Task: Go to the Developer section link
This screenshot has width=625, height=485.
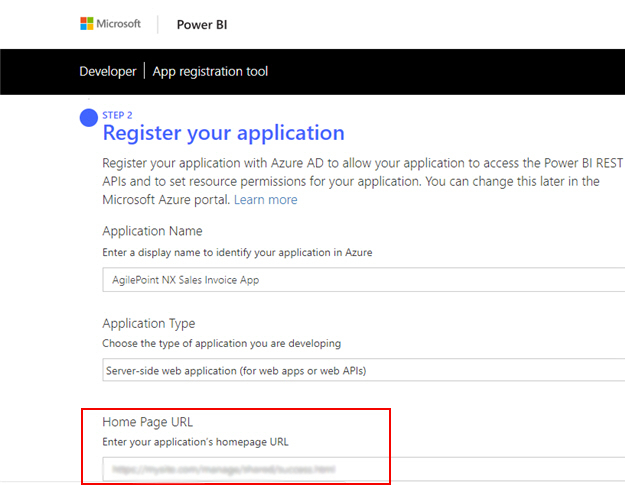Action: [x=108, y=71]
